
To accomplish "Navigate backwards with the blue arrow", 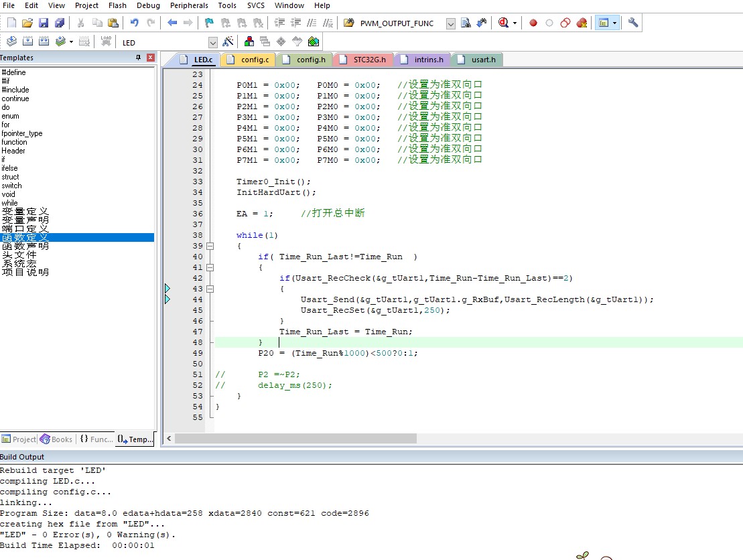I will [x=172, y=23].
